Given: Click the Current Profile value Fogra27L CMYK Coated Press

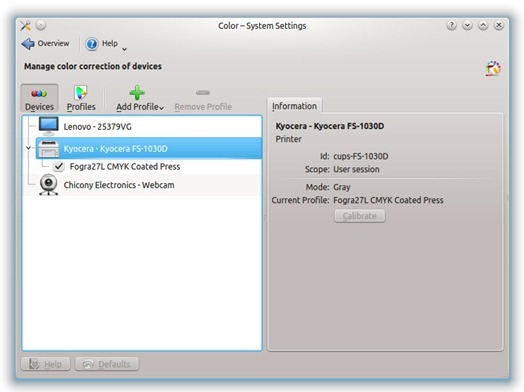Looking at the screenshot, I should [x=388, y=200].
